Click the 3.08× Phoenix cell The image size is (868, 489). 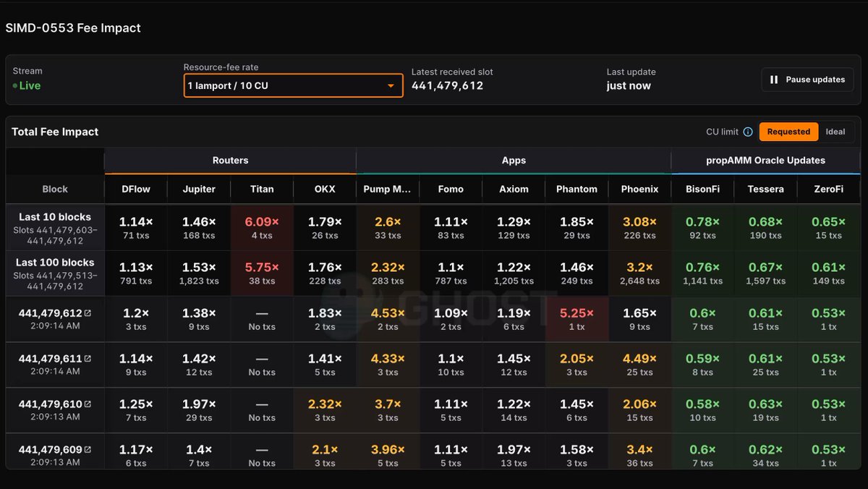(x=640, y=227)
